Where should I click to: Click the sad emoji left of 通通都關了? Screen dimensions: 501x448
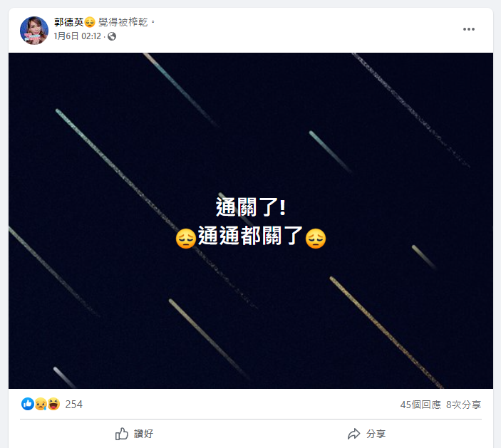pyautogui.click(x=185, y=238)
